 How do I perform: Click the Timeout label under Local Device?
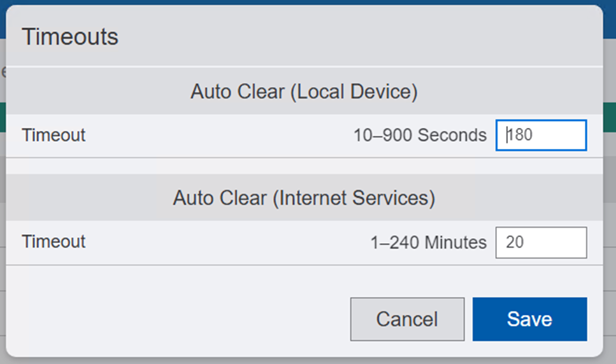point(54,136)
